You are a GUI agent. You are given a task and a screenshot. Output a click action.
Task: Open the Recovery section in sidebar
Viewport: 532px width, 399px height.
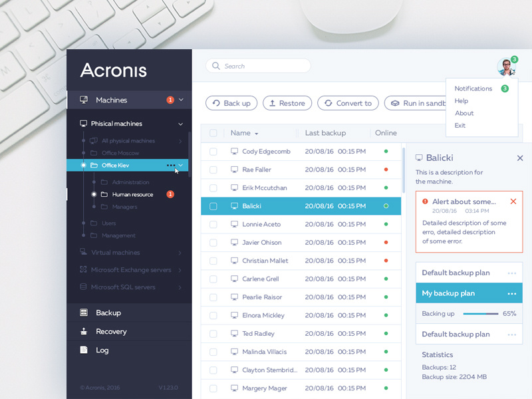(129, 331)
